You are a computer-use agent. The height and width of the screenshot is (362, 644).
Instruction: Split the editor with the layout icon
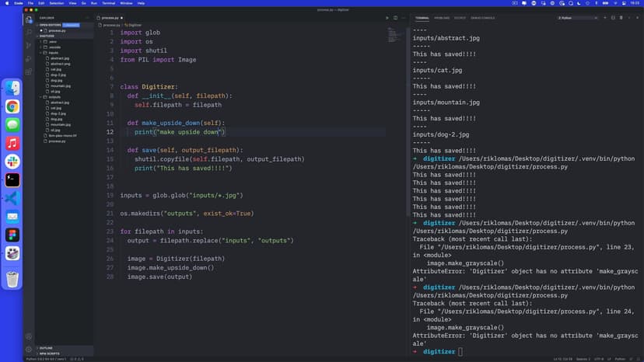point(394,17)
